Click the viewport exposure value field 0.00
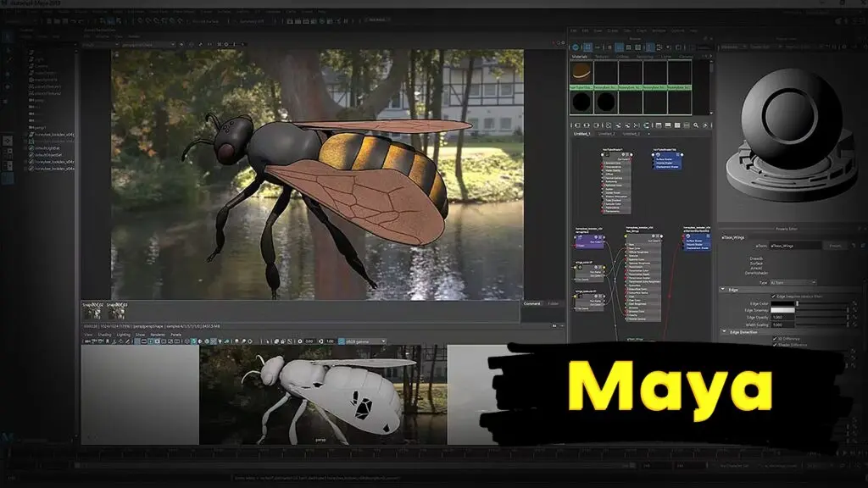 tap(309, 341)
